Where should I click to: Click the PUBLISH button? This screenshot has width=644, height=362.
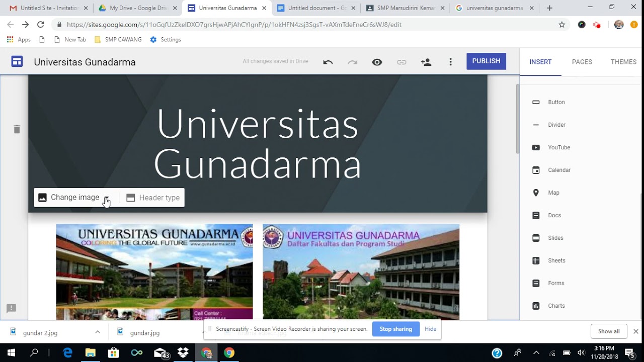coord(486,61)
